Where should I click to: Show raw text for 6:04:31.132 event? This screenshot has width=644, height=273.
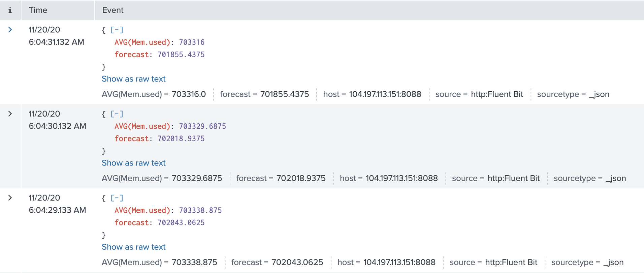[x=134, y=79]
